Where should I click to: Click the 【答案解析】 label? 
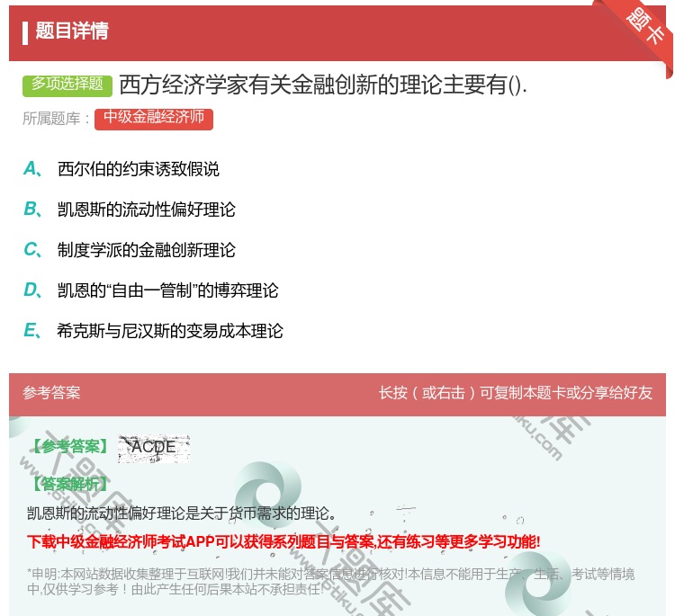[x=69, y=485]
